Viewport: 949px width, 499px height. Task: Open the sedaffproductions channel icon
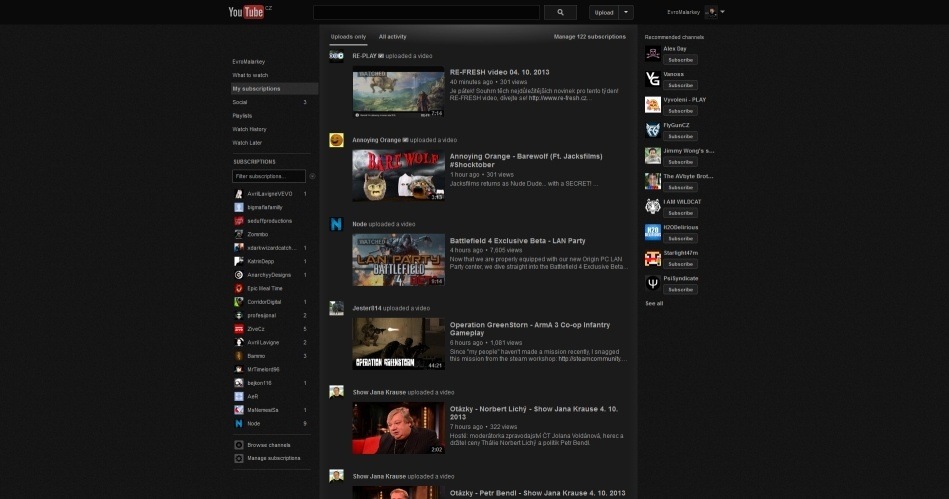click(x=238, y=220)
